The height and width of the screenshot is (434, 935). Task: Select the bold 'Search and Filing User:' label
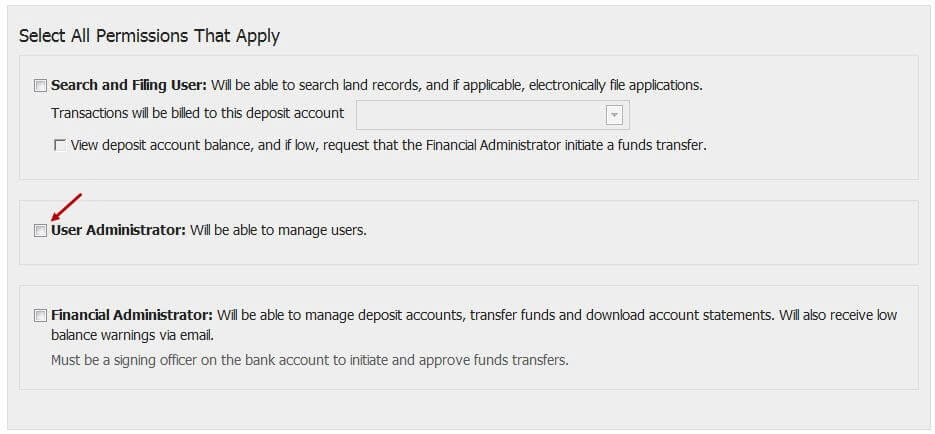129,85
